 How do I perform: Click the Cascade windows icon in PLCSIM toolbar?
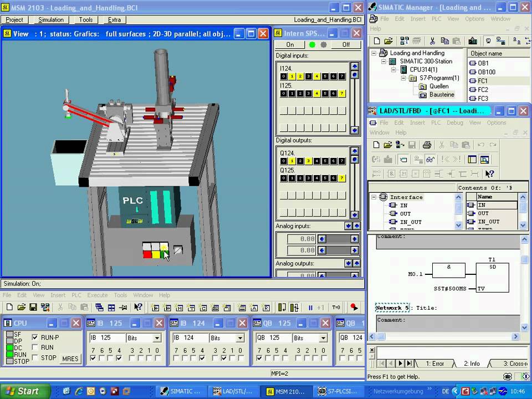[99, 308]
